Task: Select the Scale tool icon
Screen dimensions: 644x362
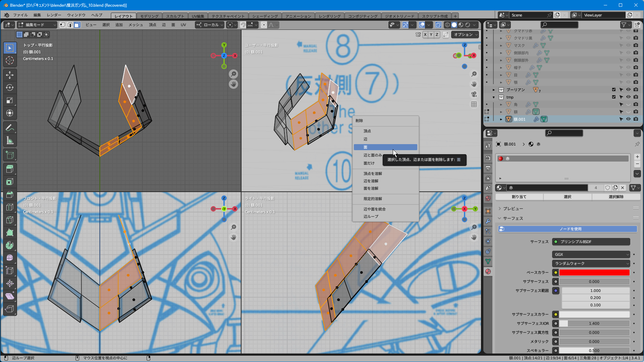Action: coord(10,101)
